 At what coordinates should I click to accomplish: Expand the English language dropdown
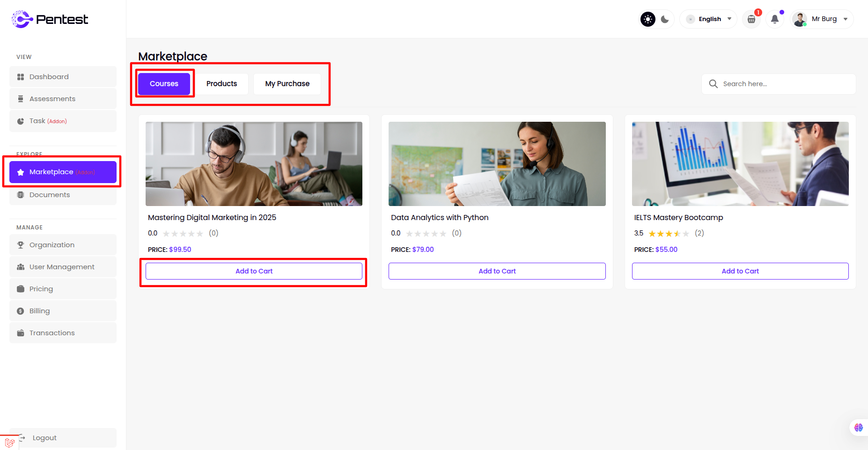[x=709, y=19]
